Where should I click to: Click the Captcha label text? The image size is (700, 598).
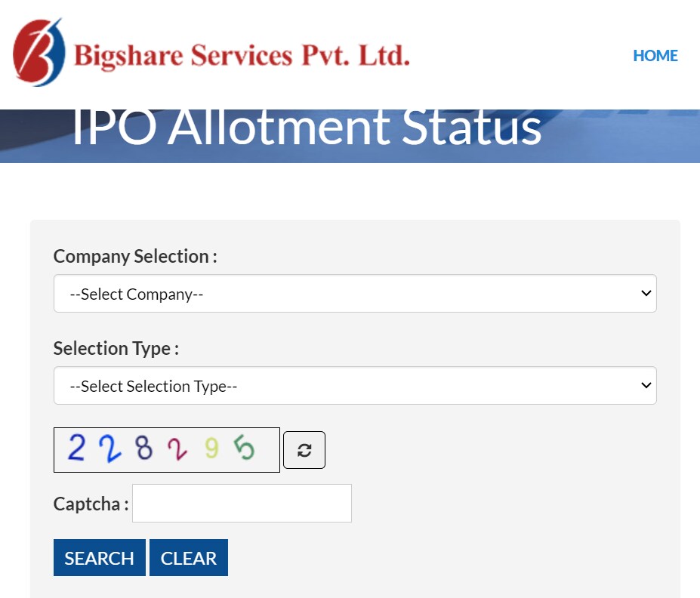[88, 503]
